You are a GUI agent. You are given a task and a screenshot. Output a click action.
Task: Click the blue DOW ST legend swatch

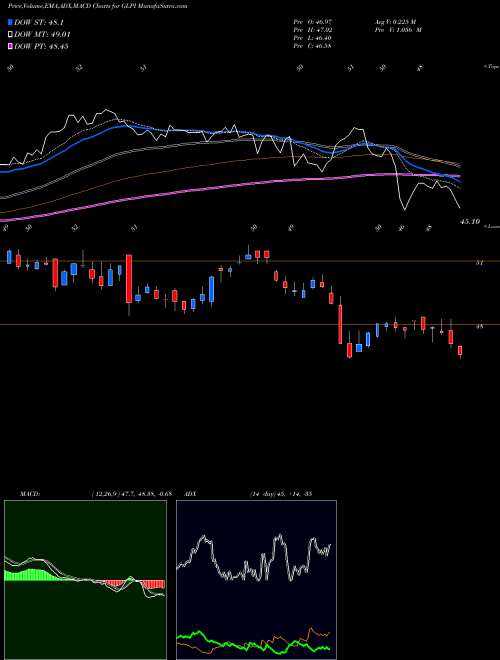click(x=11, y=23)
